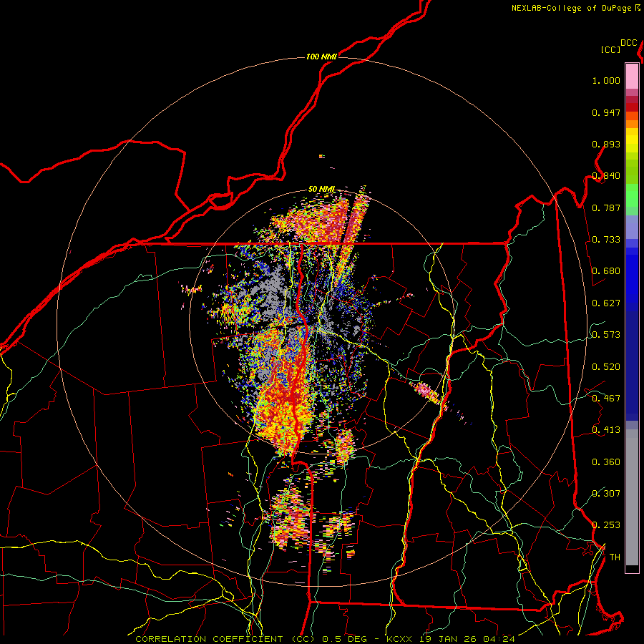Click the 0.893 scale value

[606, 144]
